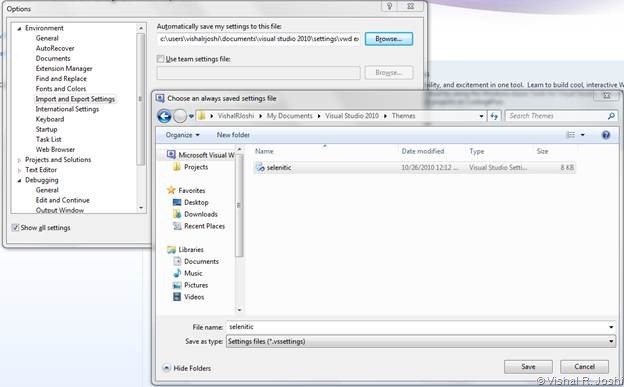Select Task List in the Options tree
This screenshot has height=387, width=624.
[49, 140]
